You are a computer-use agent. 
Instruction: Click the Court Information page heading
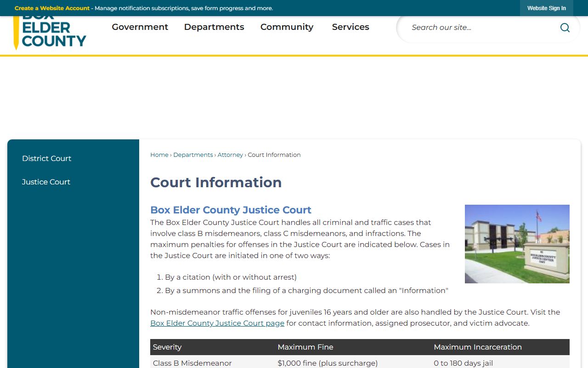click(x=216, y=183)
